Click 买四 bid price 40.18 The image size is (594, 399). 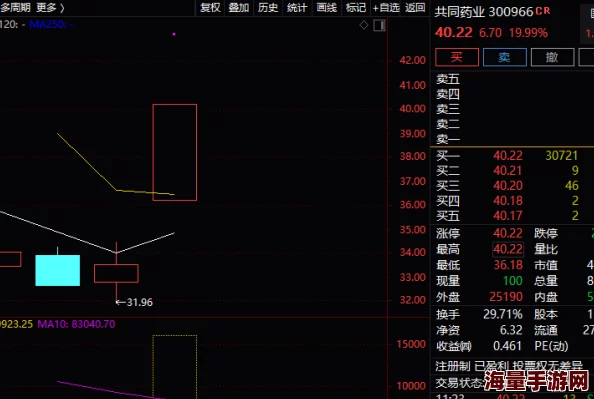(x=508, y=200)
